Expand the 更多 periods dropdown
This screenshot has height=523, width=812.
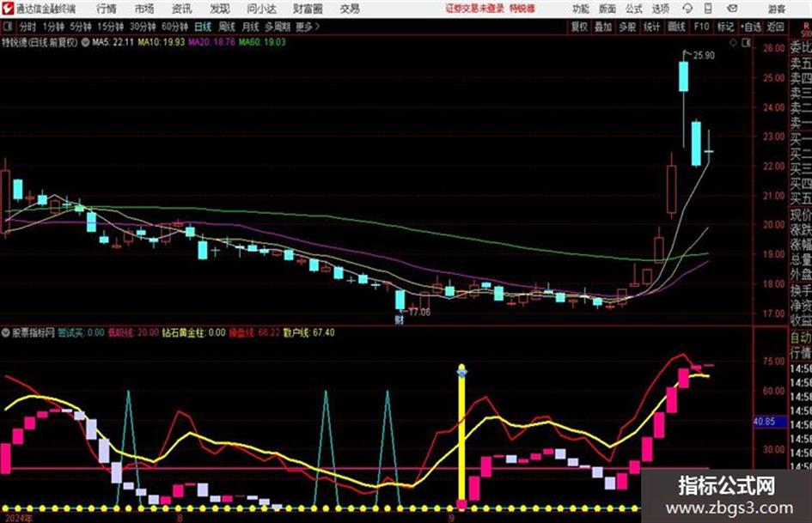click(x=307, y=27)
